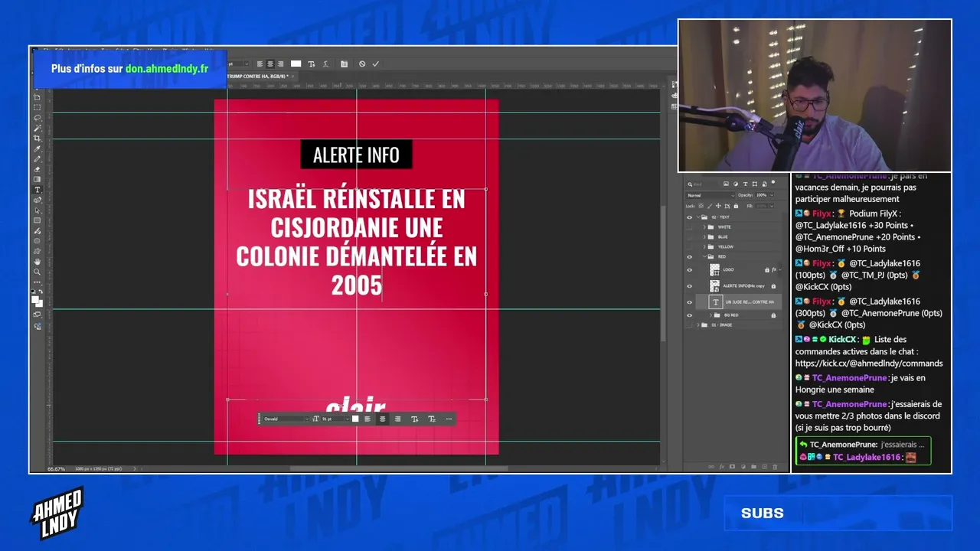
Task: Right-align text in floating text bar
Action: pos(397,419)
